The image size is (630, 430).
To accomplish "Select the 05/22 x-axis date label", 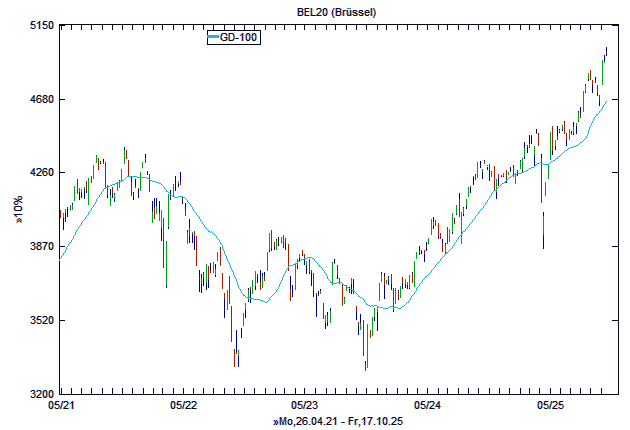I will point(183,406).
